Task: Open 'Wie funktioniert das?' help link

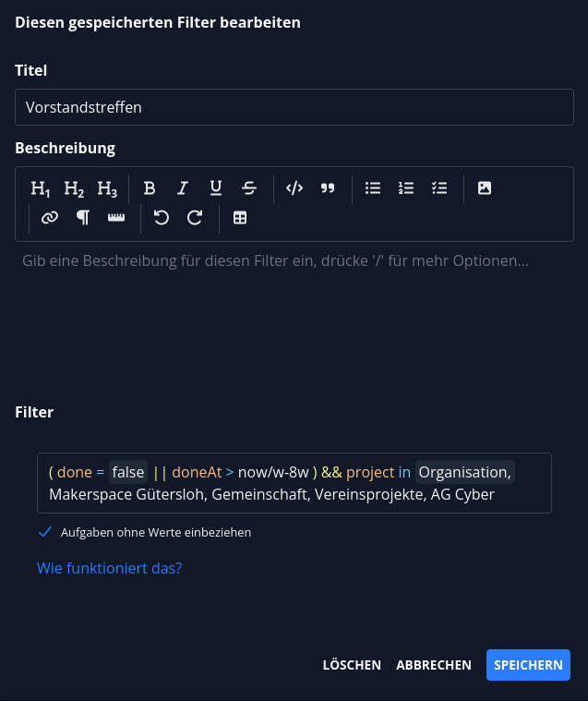Action: 109,568
